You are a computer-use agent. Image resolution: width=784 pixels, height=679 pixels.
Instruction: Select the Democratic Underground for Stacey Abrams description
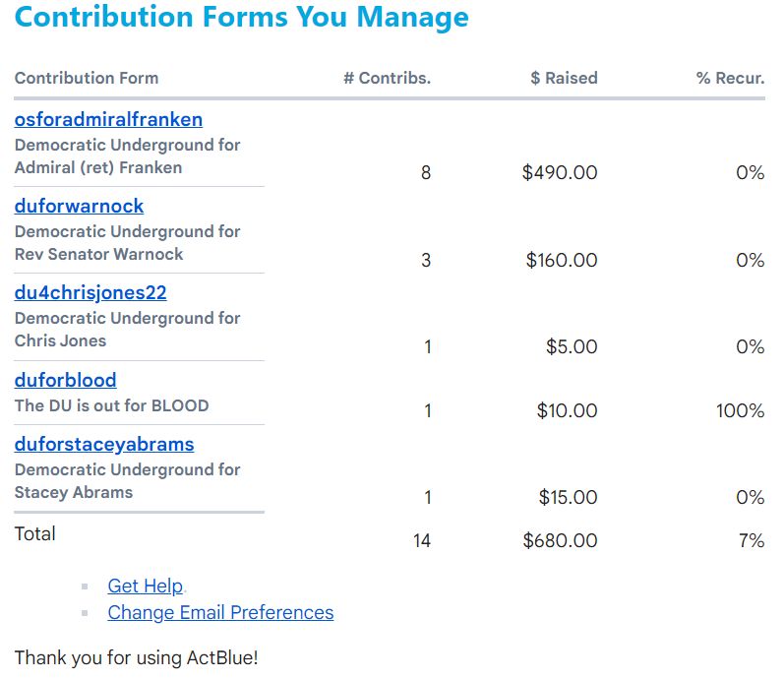[x=127, y=481]
